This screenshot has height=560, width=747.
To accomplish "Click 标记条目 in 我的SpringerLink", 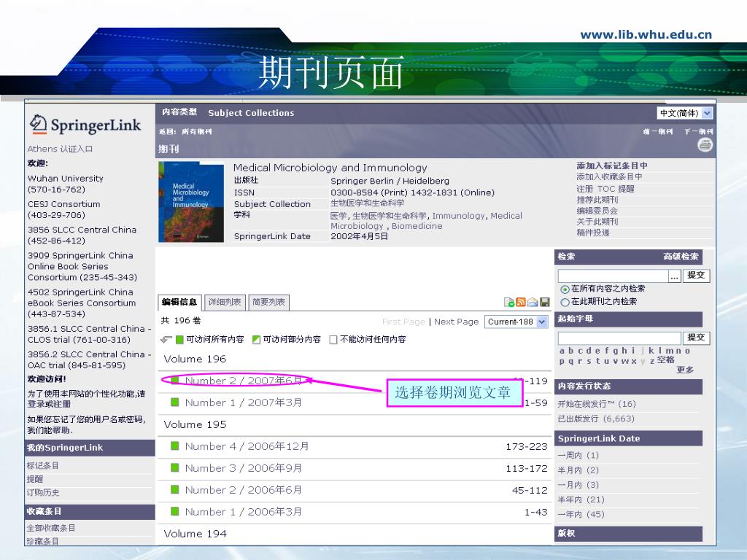I will pyautogui.click(x=42, y=466).
